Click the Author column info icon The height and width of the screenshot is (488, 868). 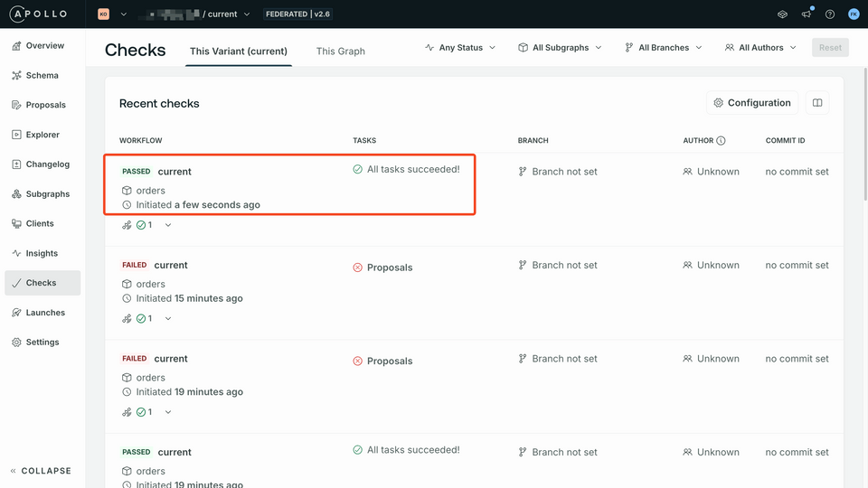[x=721, y=141]
